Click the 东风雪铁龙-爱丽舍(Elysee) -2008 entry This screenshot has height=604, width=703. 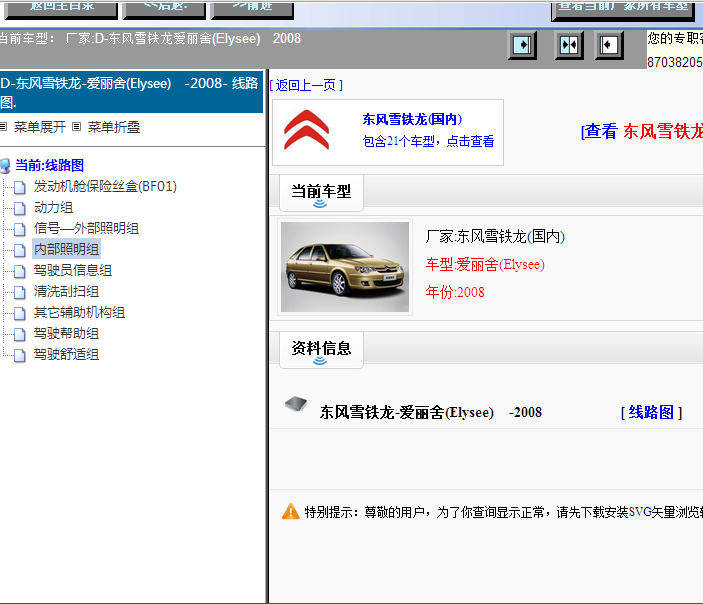[x=430, y=413]
